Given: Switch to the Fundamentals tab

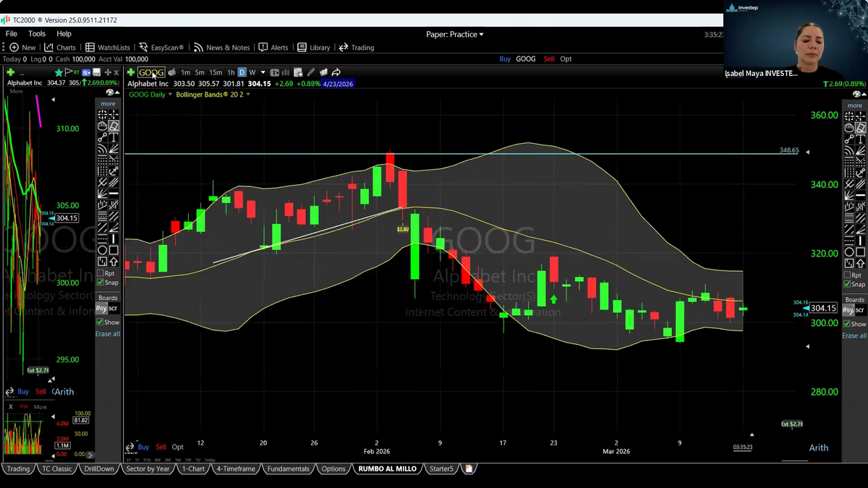Looking at the screenshot, I should coord(288,468).
